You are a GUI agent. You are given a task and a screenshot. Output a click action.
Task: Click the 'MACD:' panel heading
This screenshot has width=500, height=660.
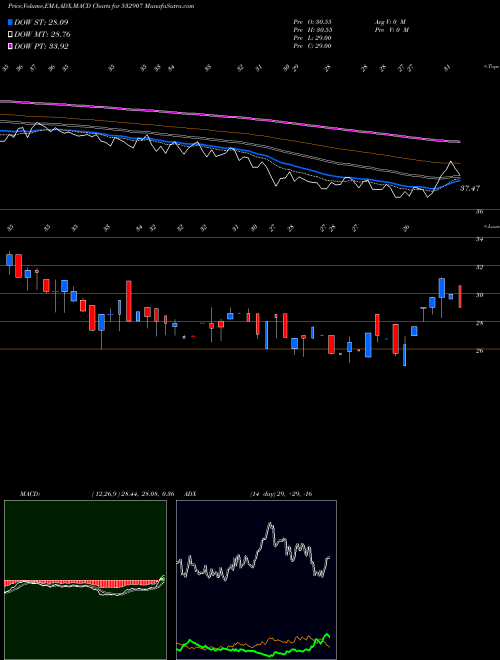click(x=29, y=494)
